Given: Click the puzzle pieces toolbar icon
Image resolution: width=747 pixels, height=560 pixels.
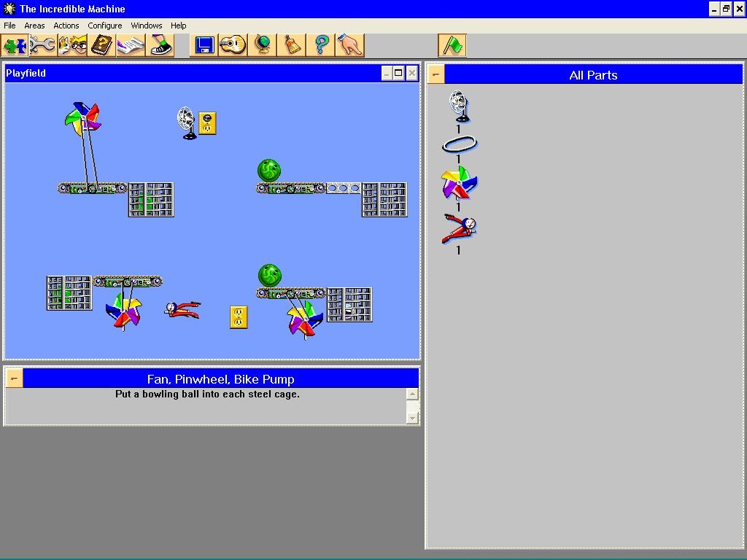Looking at the screenshot, I should [15, 46].
